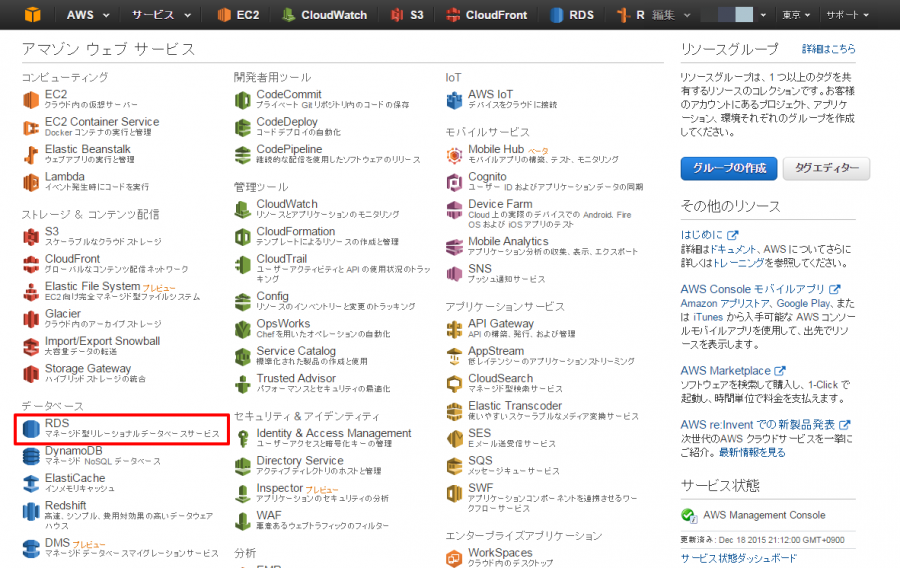Open the はじめに link
Screen dimensions: 900x568
[709, 234]
